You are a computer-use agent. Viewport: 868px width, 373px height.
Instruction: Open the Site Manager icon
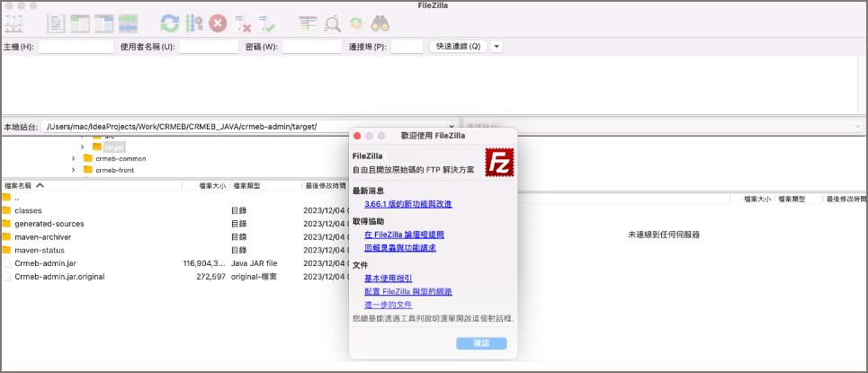tap(13, 22)
